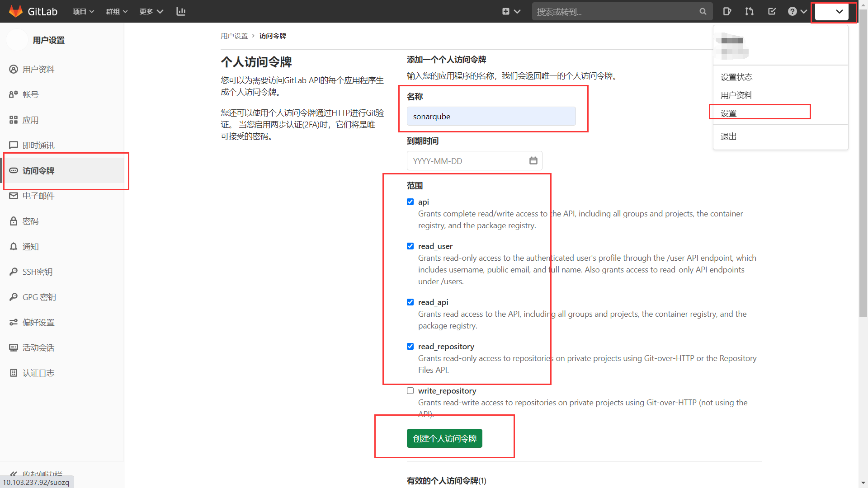Click the GitLab fox logo

(x=15, y=11)
